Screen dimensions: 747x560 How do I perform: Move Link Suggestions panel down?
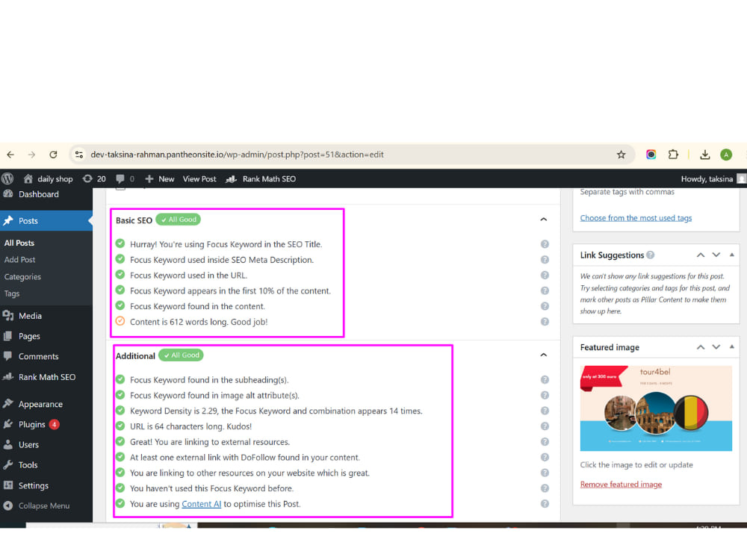point(716,255)
